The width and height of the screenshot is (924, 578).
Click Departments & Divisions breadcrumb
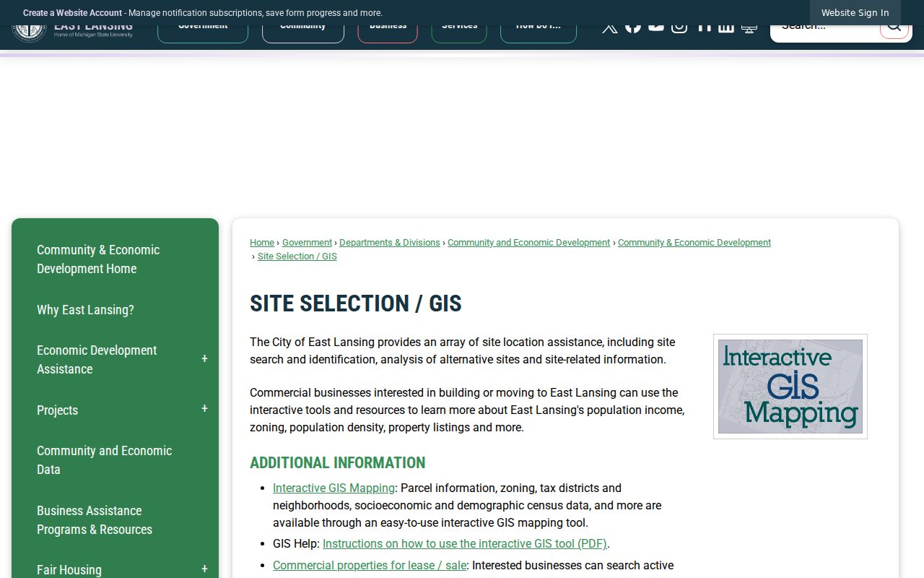(389, 243)
